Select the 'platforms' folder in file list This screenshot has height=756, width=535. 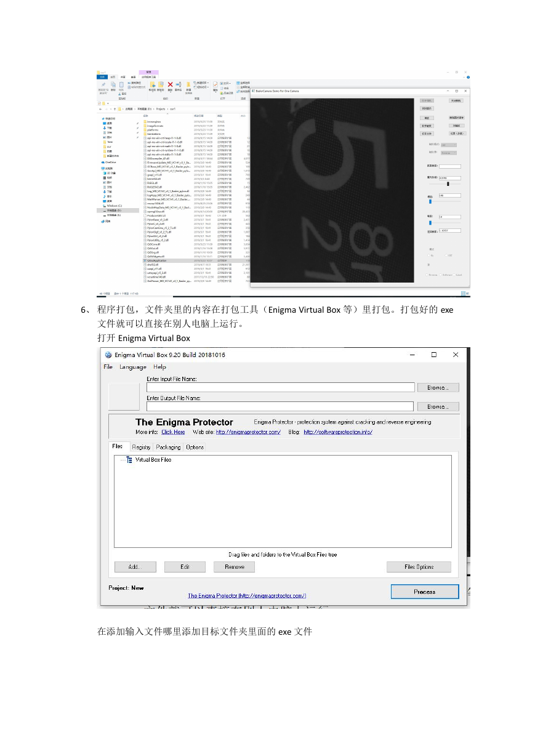(151, 130)
